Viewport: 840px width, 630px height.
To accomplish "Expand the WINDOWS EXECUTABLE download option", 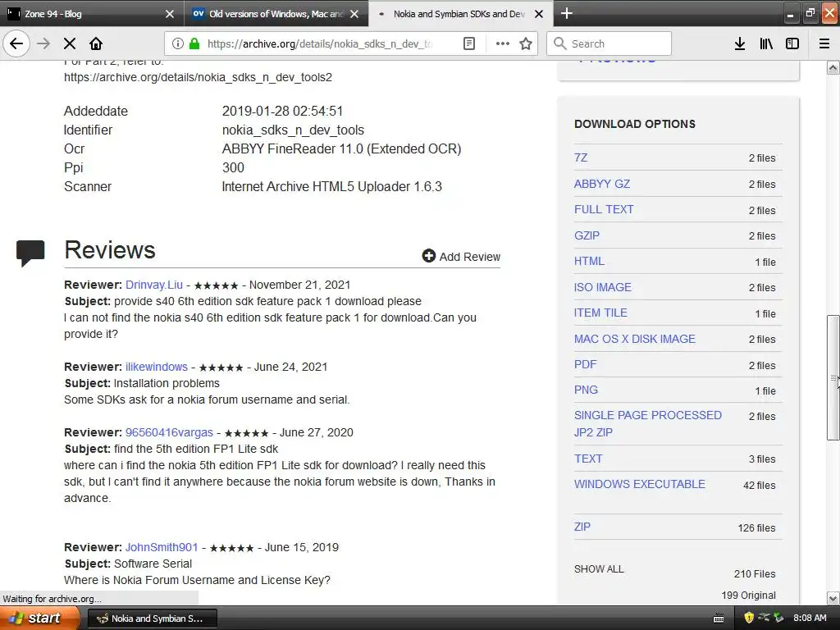I will [640, 484].
